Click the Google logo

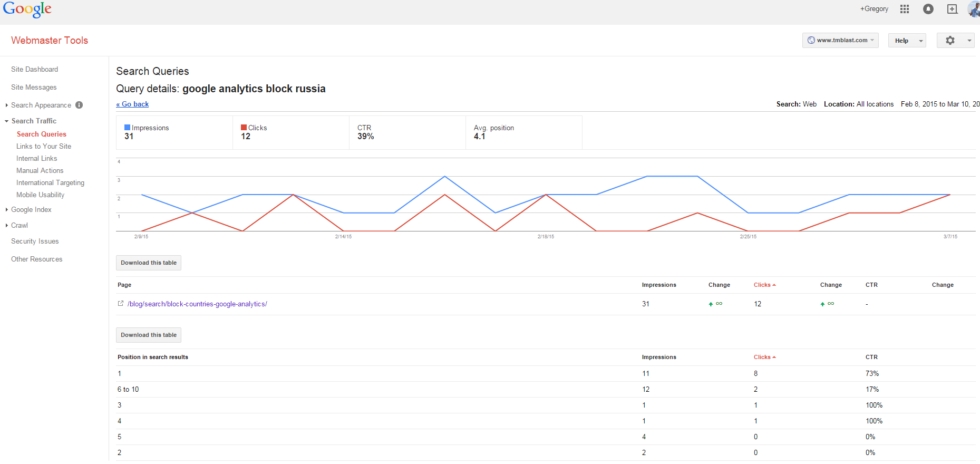point(27,9)
